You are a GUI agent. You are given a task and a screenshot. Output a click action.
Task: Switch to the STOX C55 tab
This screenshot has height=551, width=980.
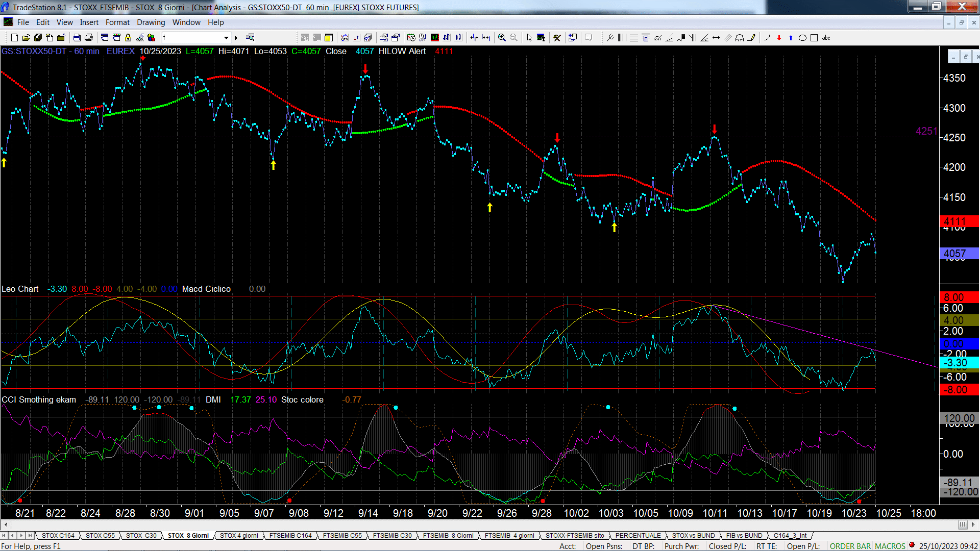(100, 536)
